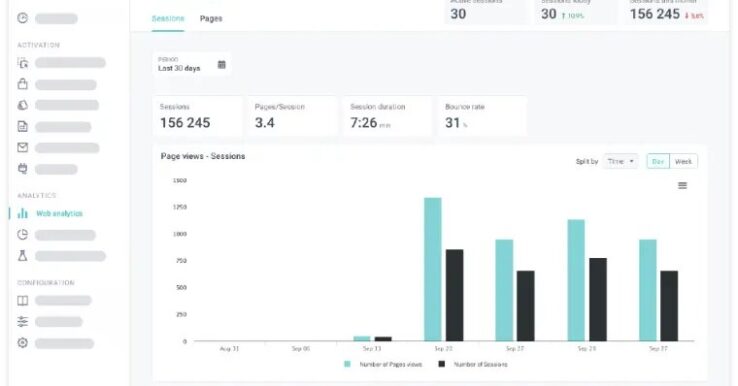Image resolution: width=738 pixels, height=386 pixels.
Task: Click the Session duration 7:26 card
Action: 388,116
